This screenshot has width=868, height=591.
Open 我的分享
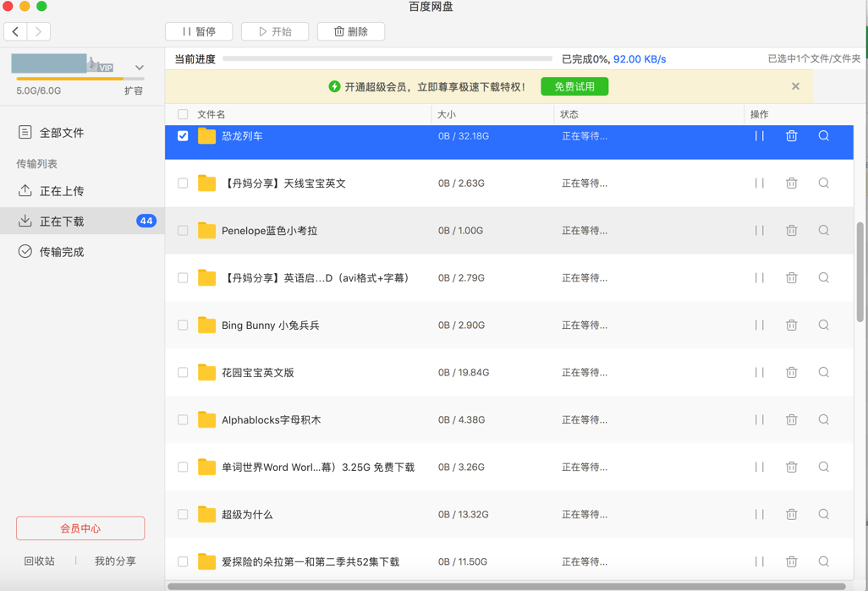pyautogui.click(x=115, y=561)
